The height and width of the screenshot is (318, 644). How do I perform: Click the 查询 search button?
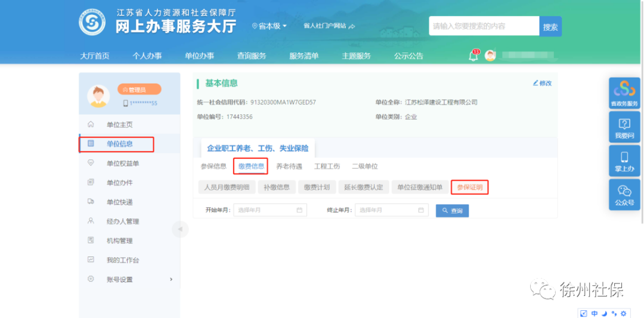pyautogui.click(x=452, y=211)
